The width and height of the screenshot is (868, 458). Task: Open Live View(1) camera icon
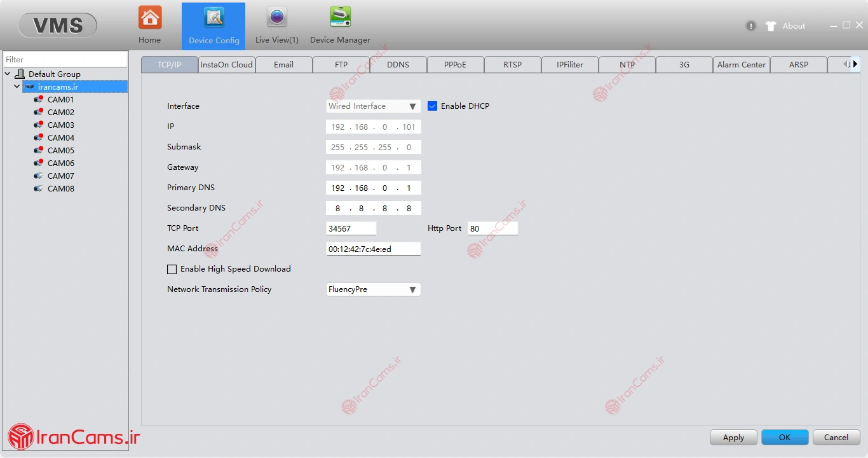click(277, 17)
